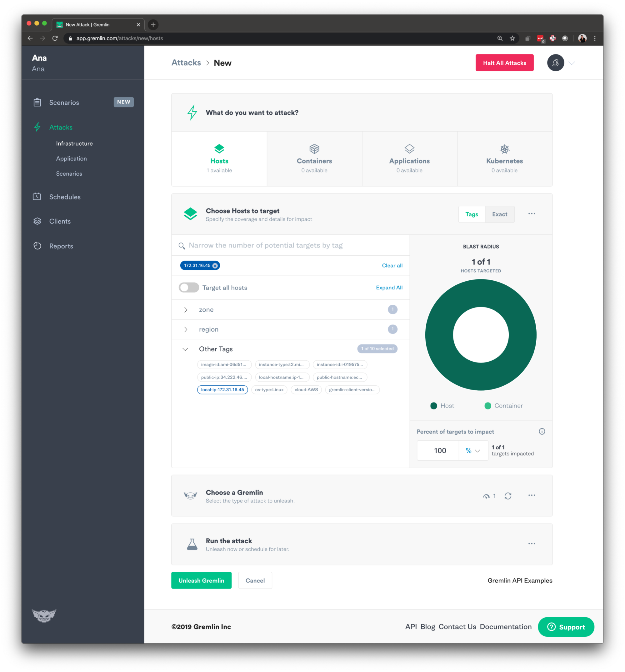Viewport: 625px width, 672px height.
Task: Open the Support chat button
Action: (x=566, y=627)
